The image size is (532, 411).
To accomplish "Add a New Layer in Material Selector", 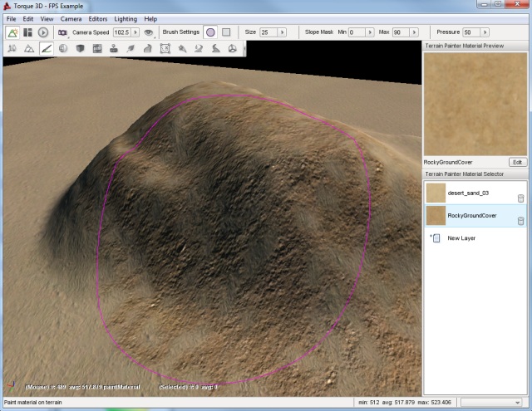I will (x=461, y=238).
